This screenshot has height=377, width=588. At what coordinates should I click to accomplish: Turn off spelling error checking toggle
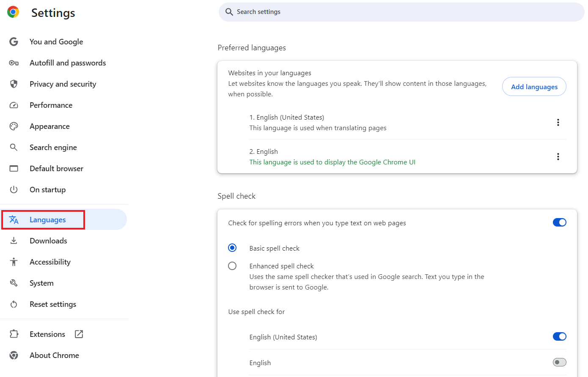coord(559,223)
